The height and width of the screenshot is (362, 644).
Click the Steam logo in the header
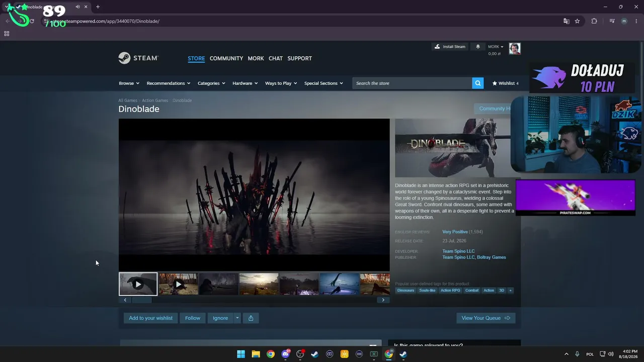click(x=138, y=58)
